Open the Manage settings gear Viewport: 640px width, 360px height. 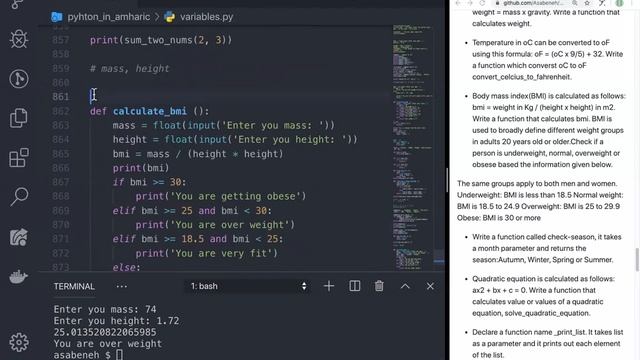coord(19,342)
